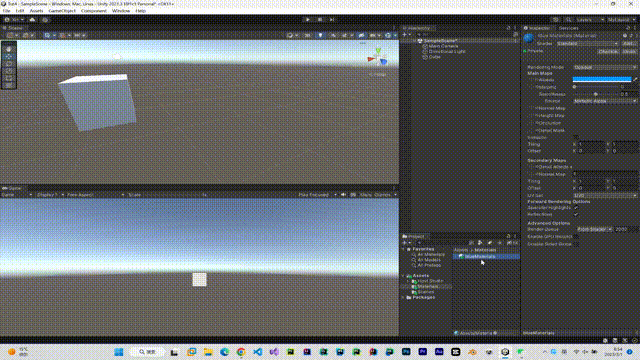Image resolution: width=640 pixels, height=360 pixels.
Task: Open Scene draw mode shading icon
Action: pyautogui.click(x=291, y=36)
